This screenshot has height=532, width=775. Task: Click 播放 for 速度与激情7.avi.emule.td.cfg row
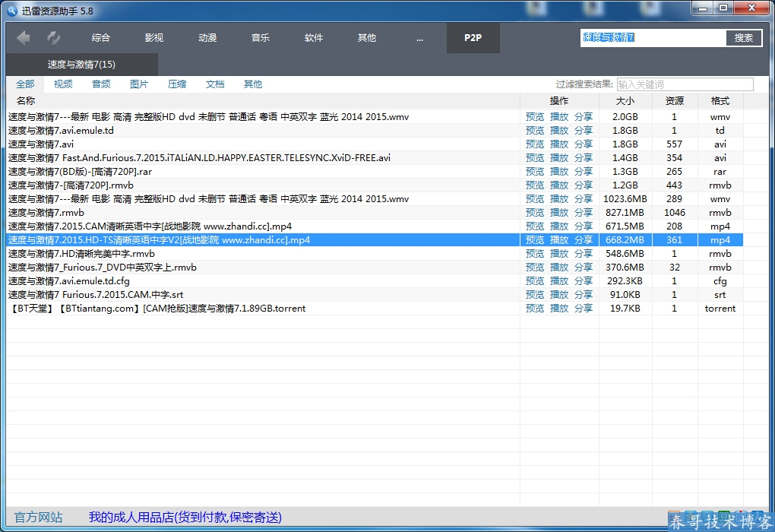(x=559, y=281)
